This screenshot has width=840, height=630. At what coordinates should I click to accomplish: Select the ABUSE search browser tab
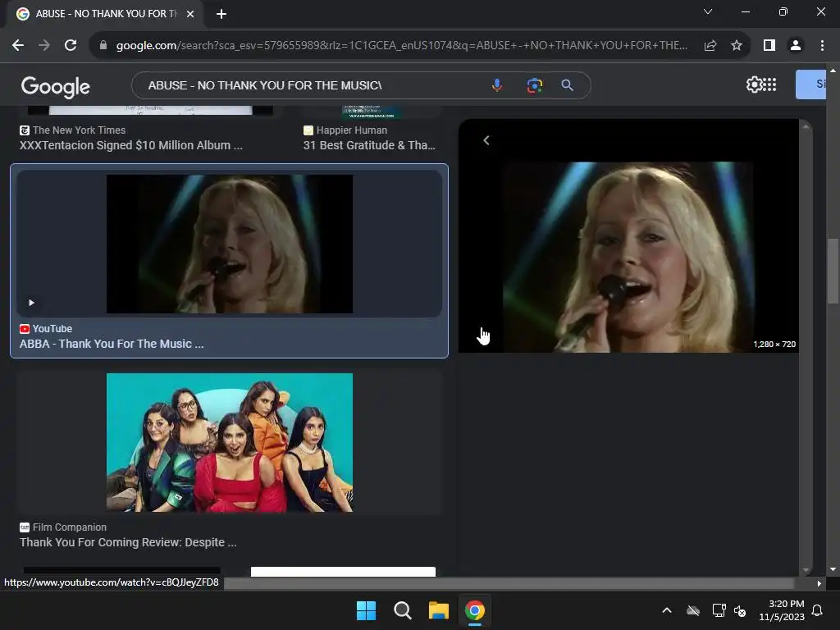point(106,14)
